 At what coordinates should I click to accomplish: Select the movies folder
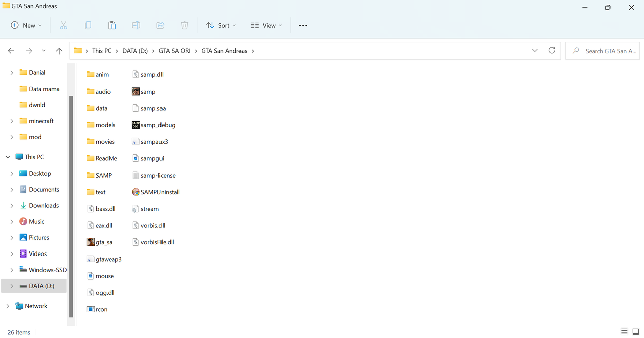point(101,142)
